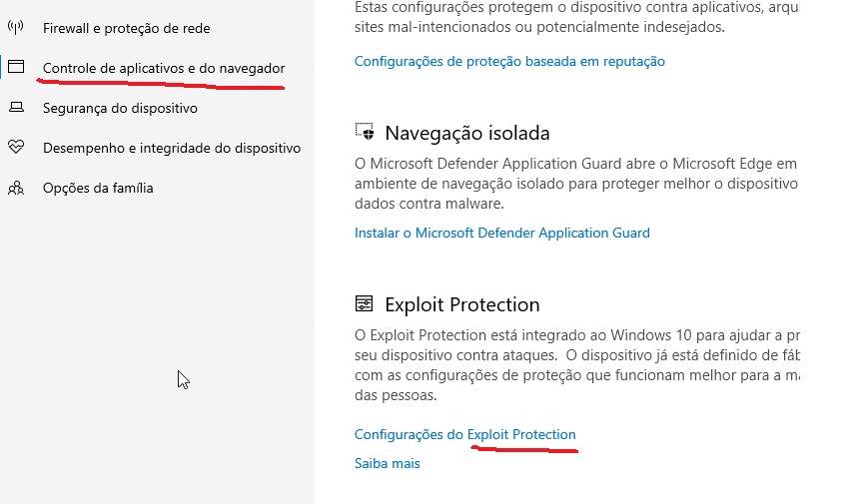Go to Segurança do dispositivo
849x504 pixels.
[120, 108]
